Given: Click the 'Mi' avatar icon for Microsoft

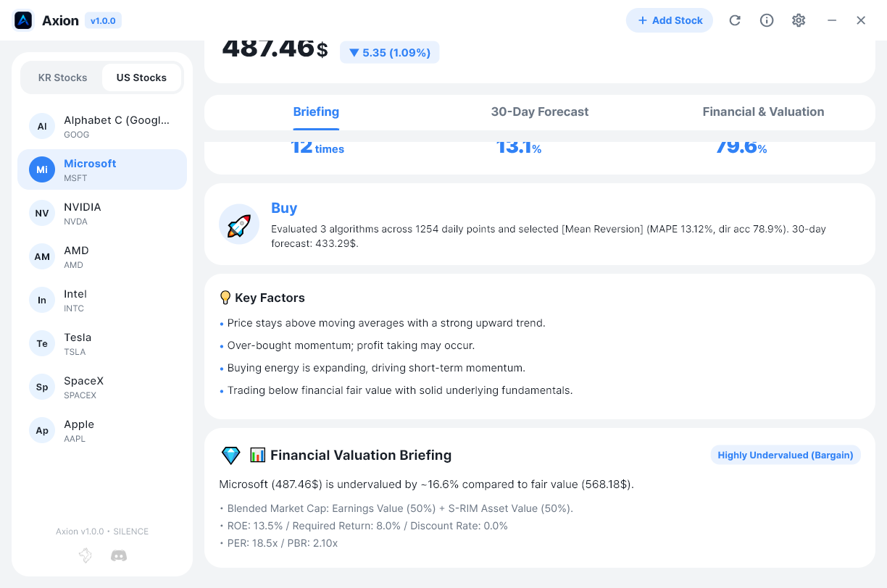Looking at the screenshot, I should [x=42, y=169].
